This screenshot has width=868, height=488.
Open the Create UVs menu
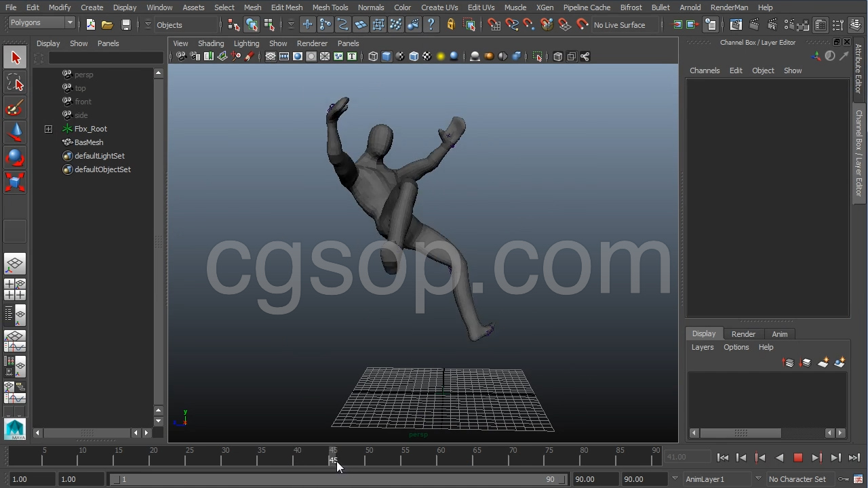439,7
